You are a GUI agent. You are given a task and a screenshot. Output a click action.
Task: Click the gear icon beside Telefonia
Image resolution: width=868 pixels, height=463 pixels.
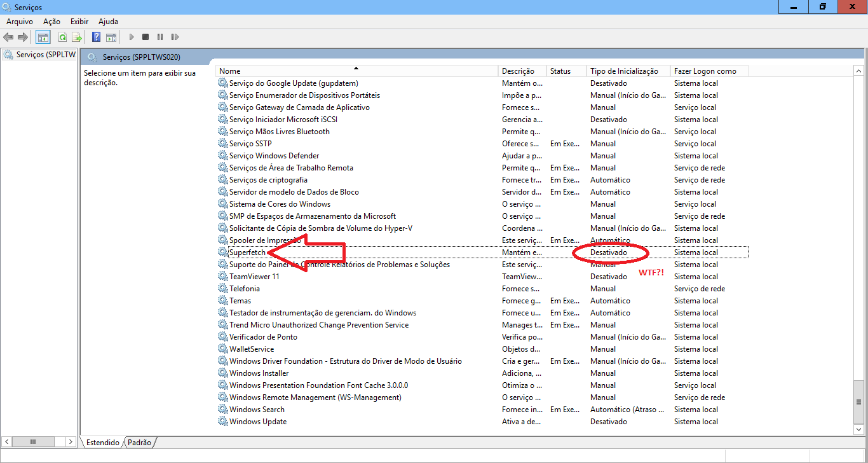click(x=223, y=289)
